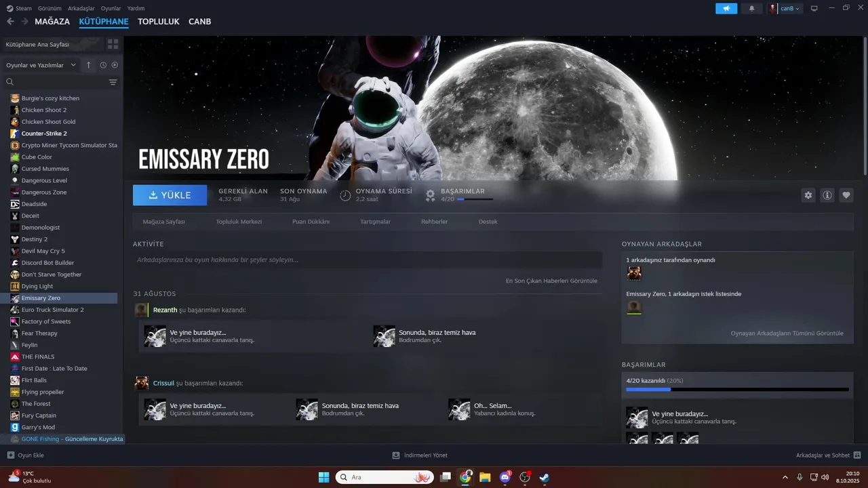Open the BAŞARIMLAR achievements summary
Screen dimensions: 868x488
tap(460, 195)
